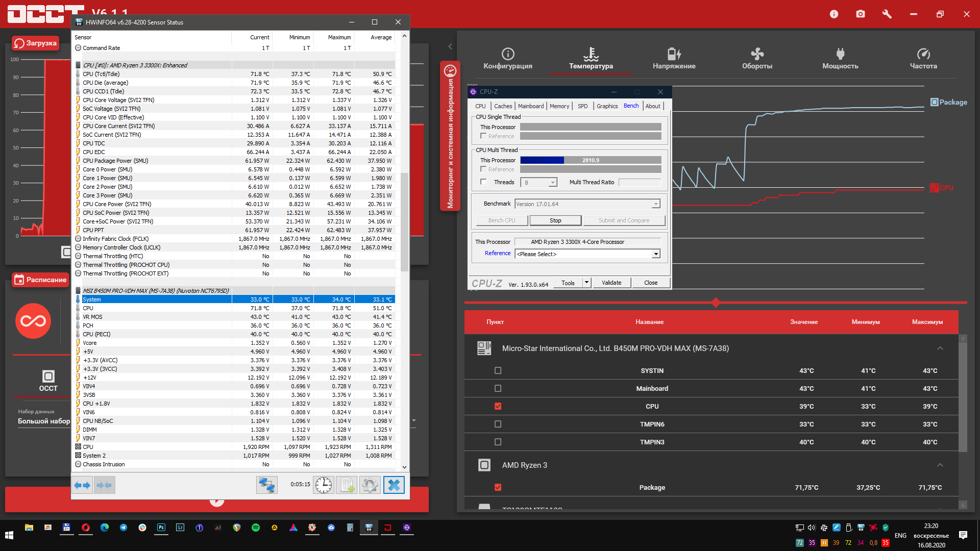This screenshot has width=980, height=551.
Task: Open the Напряжение voltage monitoring section
Action: [674, 59]
